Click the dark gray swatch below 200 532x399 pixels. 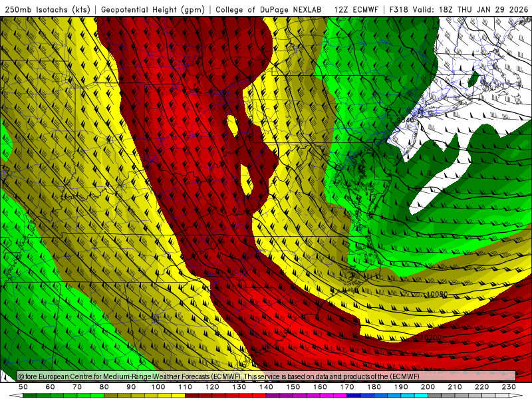pos(435,396)
